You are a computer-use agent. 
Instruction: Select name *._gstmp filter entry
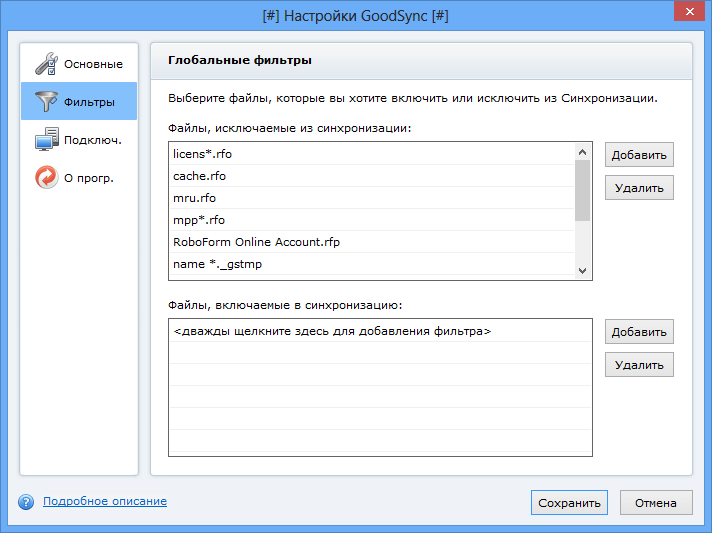pos(372,264)
